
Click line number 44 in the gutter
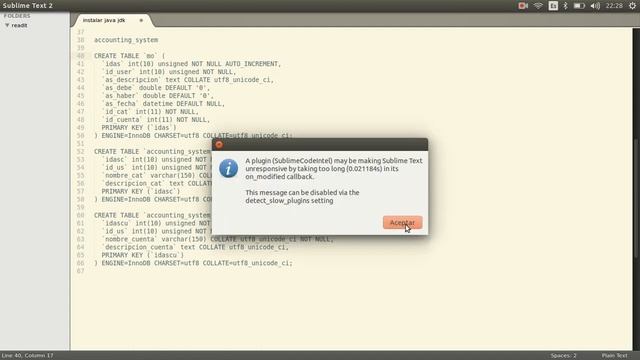pos(80,88)
